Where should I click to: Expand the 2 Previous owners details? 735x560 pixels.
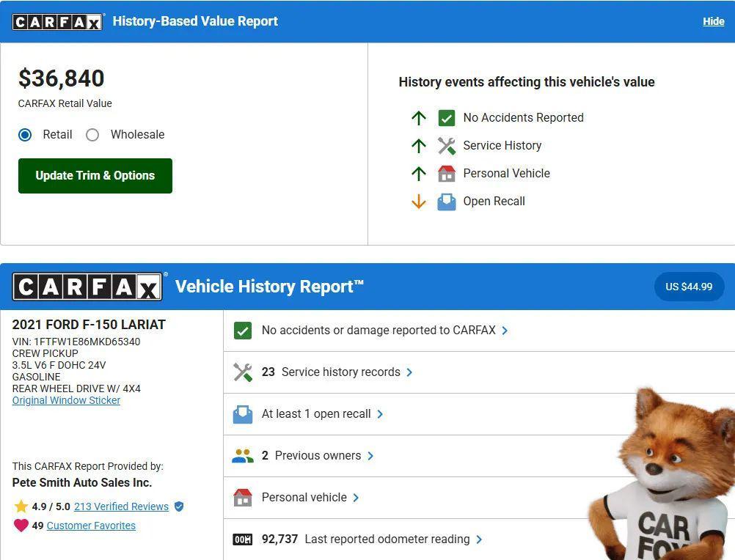[315, 455]
